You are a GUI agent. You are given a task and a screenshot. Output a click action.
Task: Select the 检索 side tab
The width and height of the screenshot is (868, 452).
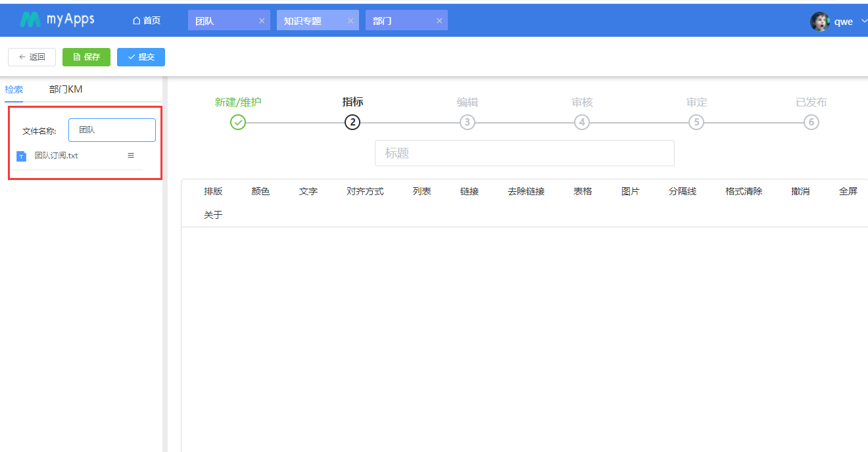pyautogui.click(x=14, y=89)
